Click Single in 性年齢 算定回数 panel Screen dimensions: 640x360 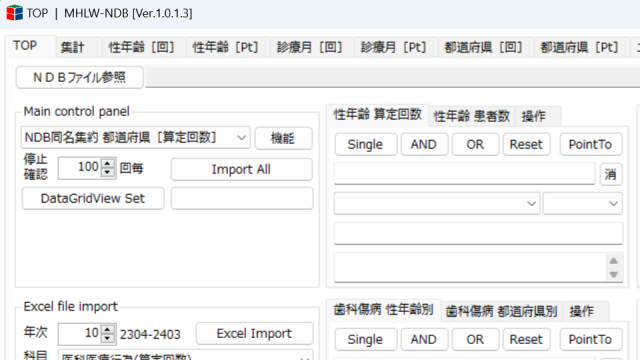click(x=366, y=144)
